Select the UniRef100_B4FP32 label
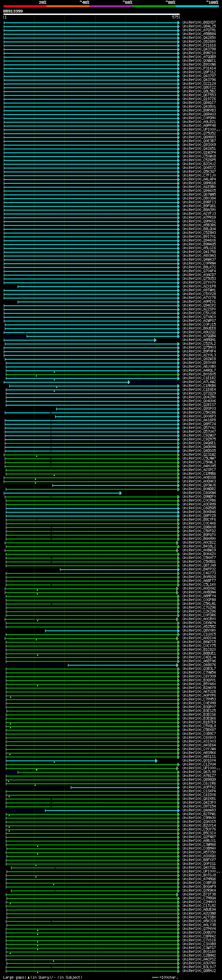The width and height of the screenshot is (222, 980). click(x=199, y=569)
